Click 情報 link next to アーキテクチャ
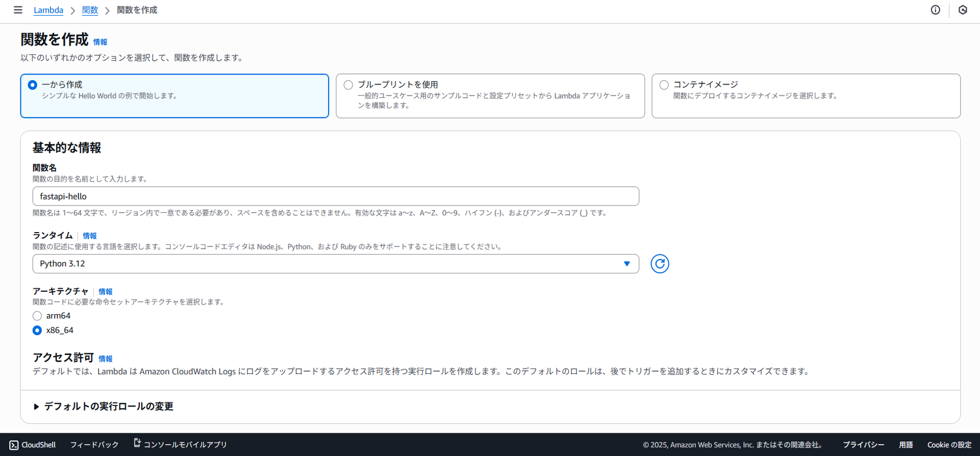Viewport: 980px width, 456px height. [x=105, y=292]
